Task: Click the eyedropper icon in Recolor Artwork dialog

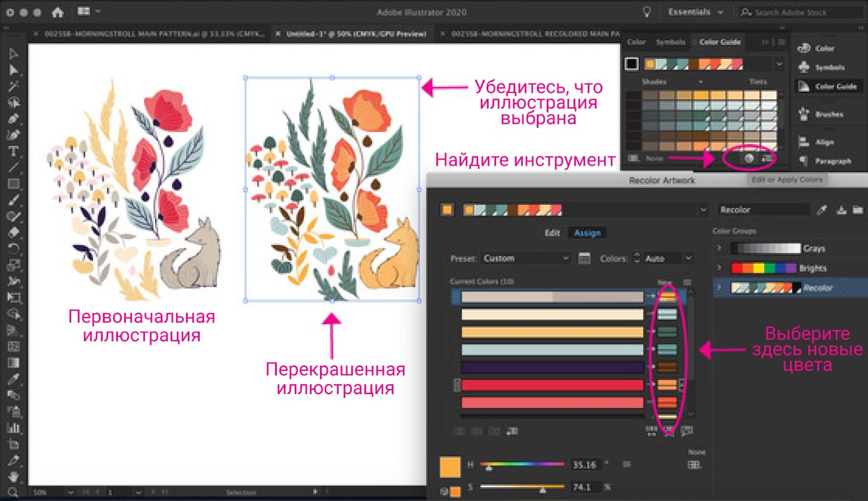Action: [x=822, y=210]
